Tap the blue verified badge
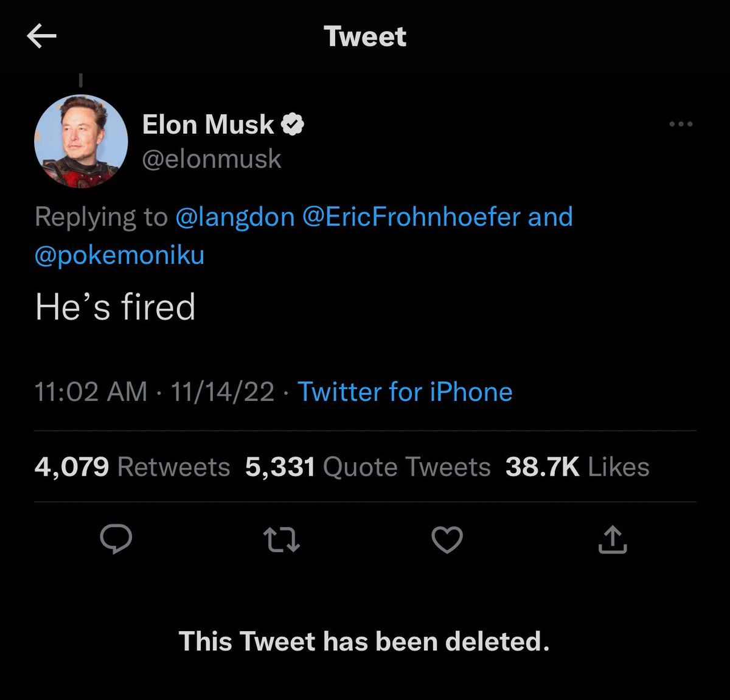 (x=293, y=125)
